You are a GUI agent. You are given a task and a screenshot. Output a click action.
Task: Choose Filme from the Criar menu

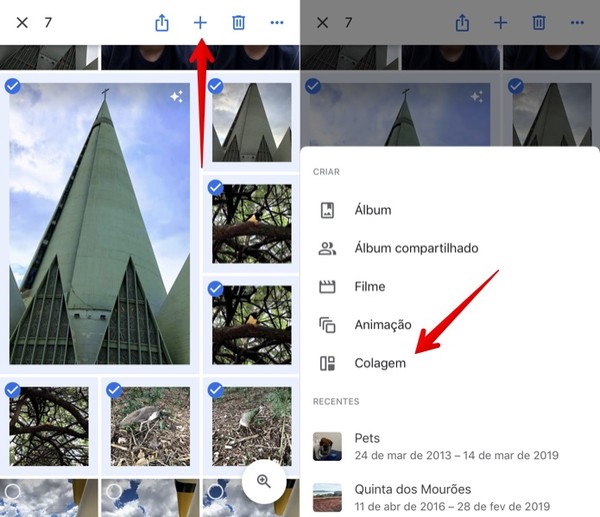450,287
